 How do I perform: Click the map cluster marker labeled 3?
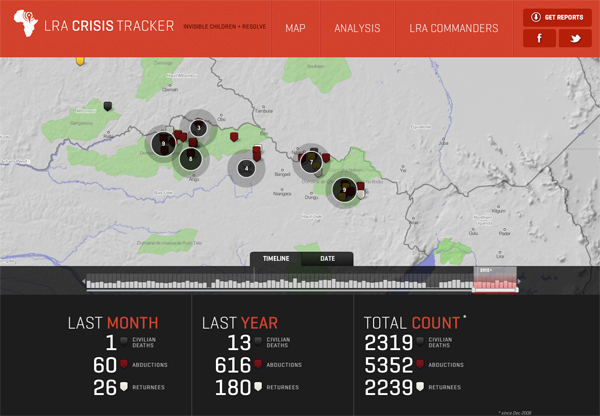tap(199, 127)
